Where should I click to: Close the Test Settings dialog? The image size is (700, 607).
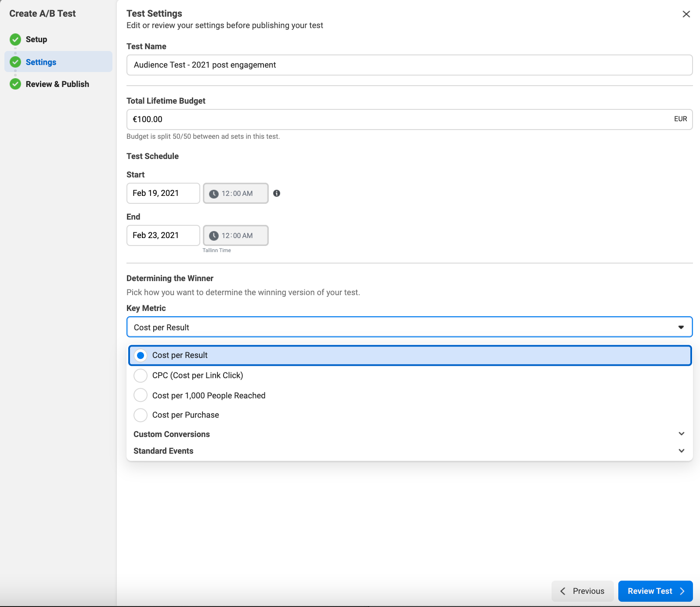686,14
